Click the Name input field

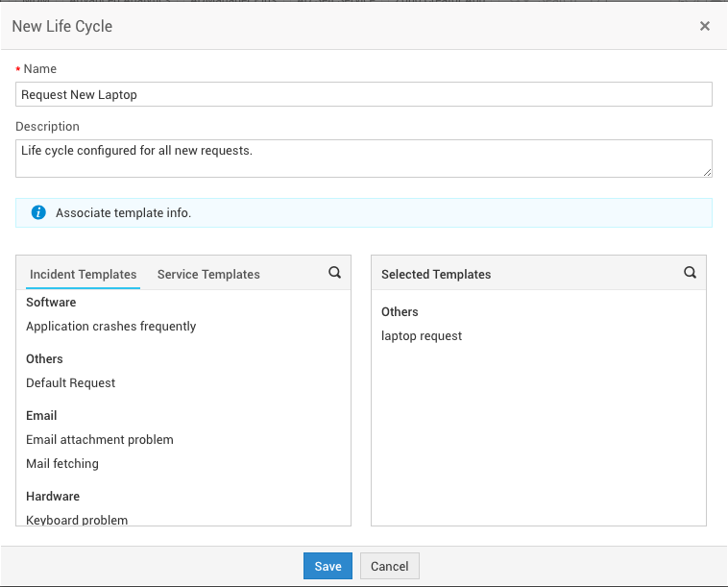pos(364,94)
